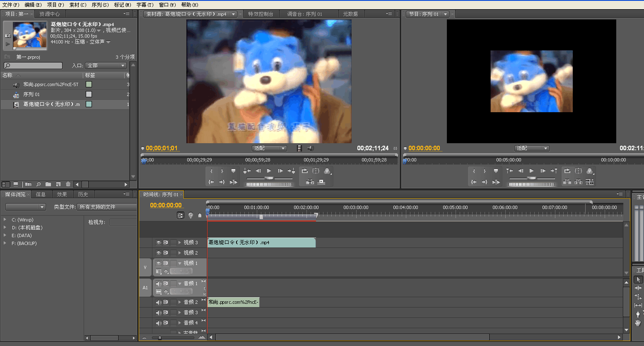Open the 序列(S) menu

[100, 5]
